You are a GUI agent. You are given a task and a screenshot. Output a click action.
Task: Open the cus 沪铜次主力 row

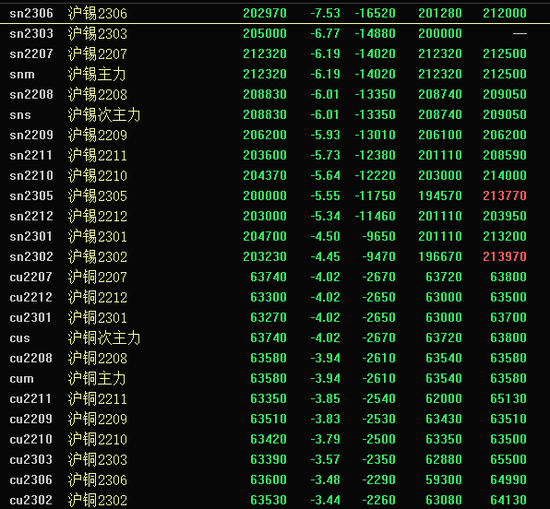(x=275, y=338)
